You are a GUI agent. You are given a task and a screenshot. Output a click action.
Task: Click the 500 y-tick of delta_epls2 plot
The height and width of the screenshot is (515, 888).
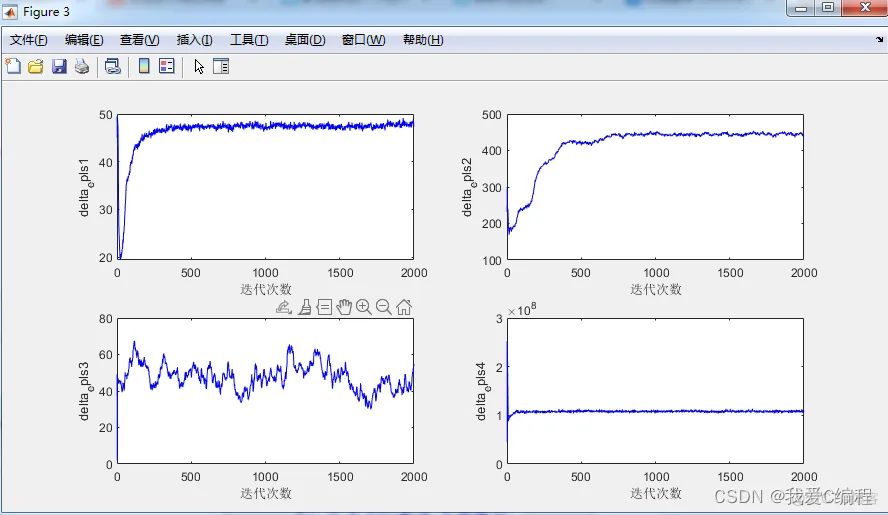(492, 115)
